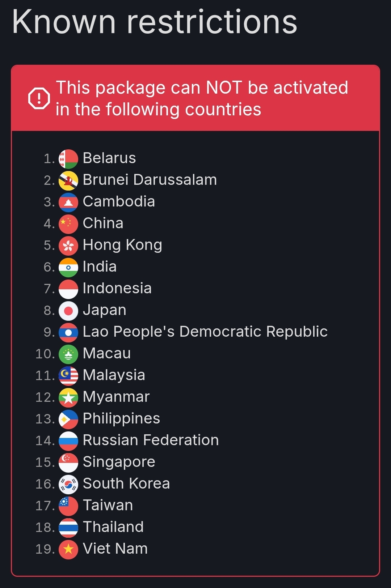
Task: Select the India list entry text
Action: click(x=100, y=267)
